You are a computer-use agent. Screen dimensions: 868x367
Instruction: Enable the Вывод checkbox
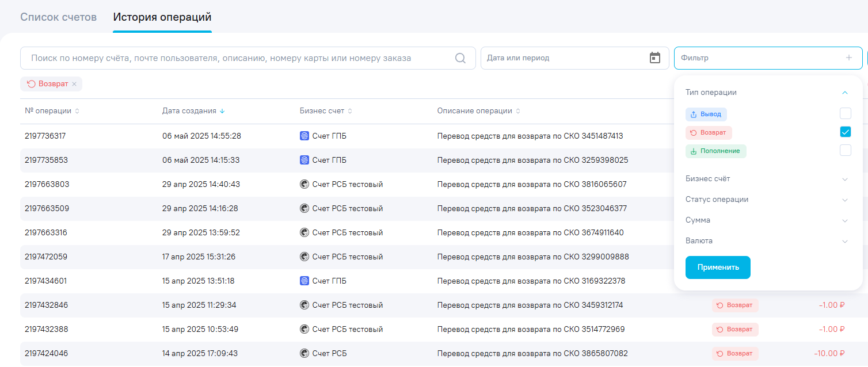pyautogui.click(x=845, y=113)
